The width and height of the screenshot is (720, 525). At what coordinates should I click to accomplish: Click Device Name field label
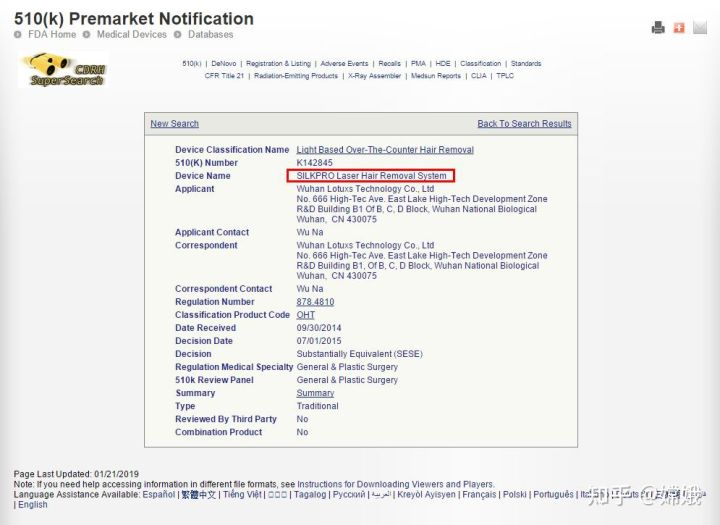tap(202, 175)
